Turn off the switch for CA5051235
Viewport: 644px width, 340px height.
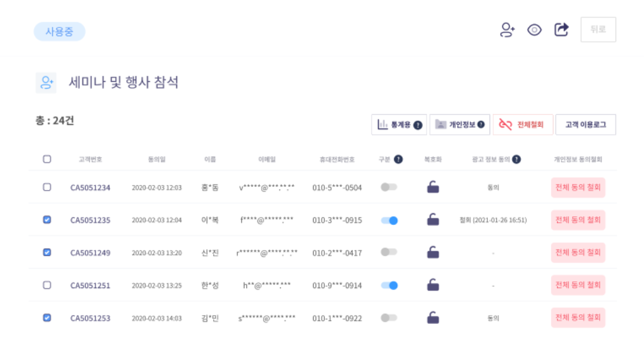pyautogui.click(x=389, y=221)
